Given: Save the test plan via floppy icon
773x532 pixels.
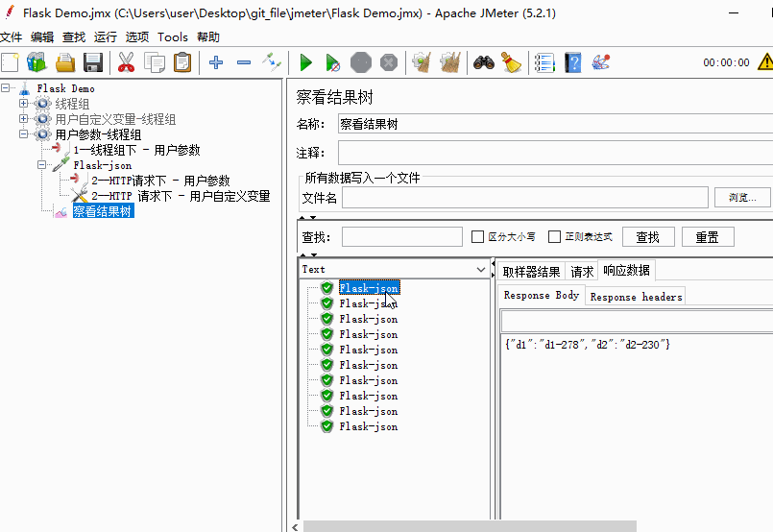Looking at the screenshot, I should point(93,62).
